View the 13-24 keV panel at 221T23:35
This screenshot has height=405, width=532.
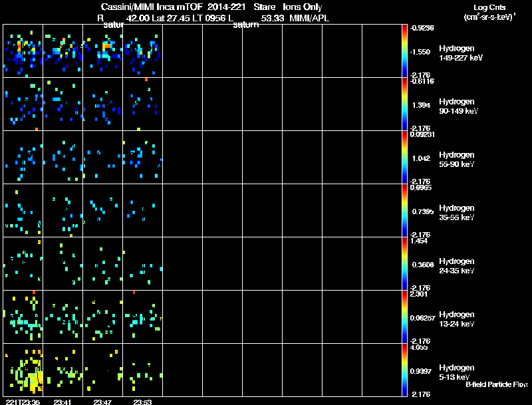point(23,317)
